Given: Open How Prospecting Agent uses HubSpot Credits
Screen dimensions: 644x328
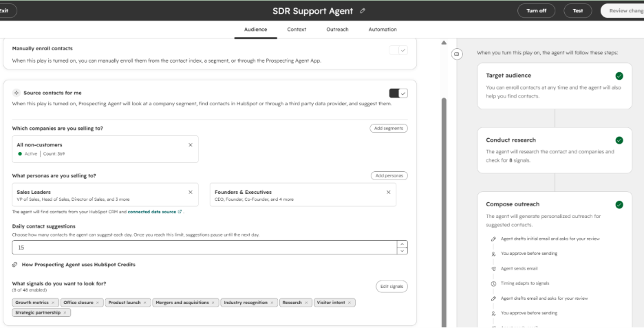Looking at the screenshot, I should [x=78, y=265].
